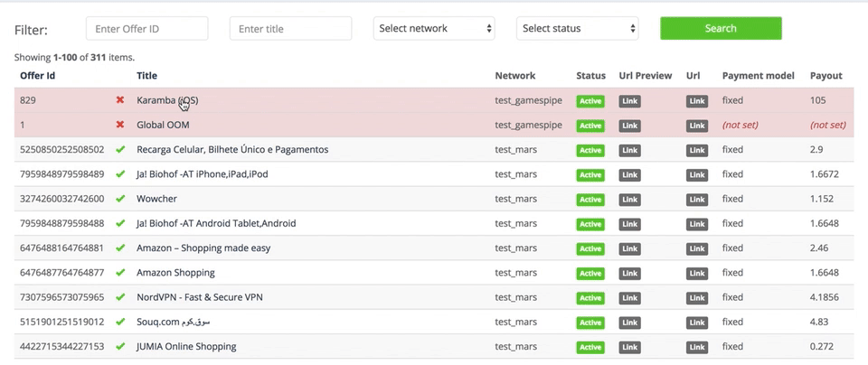
Task: Sort table by Payout column header
Action: click(826, 76)
